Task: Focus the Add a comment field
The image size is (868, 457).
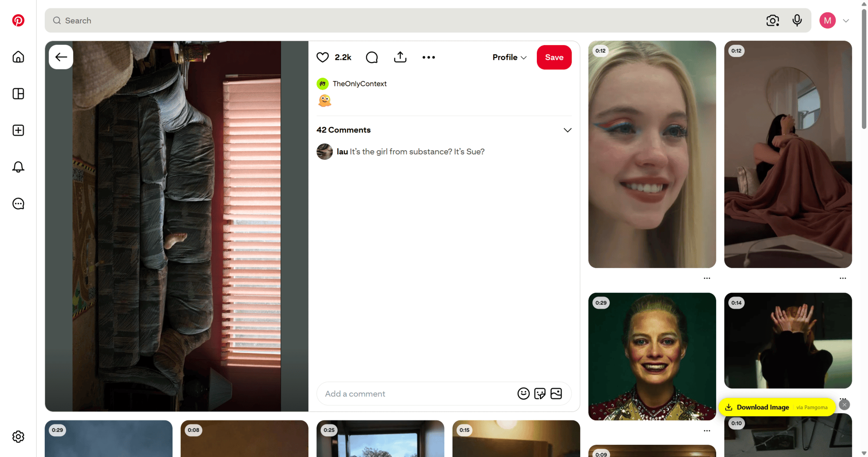Action: coord(417,394)
